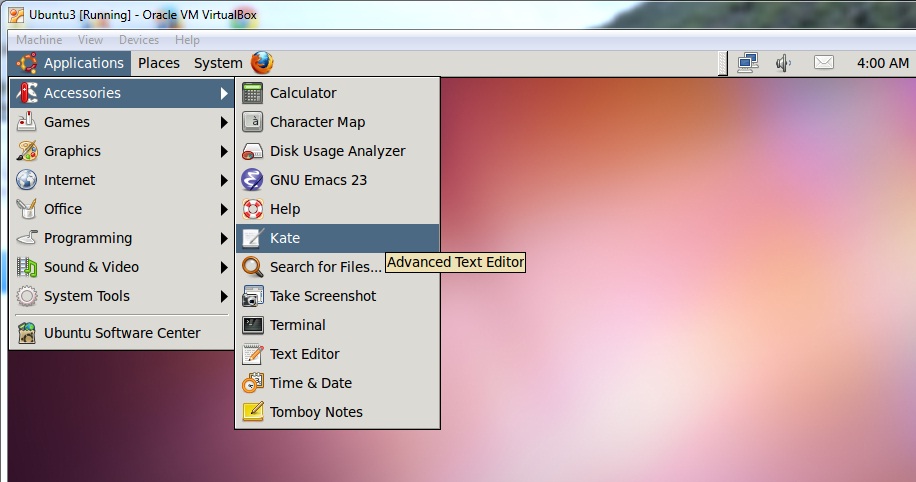Open the Places menu
This screenshot has height=482, width=916.
(159, 63)
